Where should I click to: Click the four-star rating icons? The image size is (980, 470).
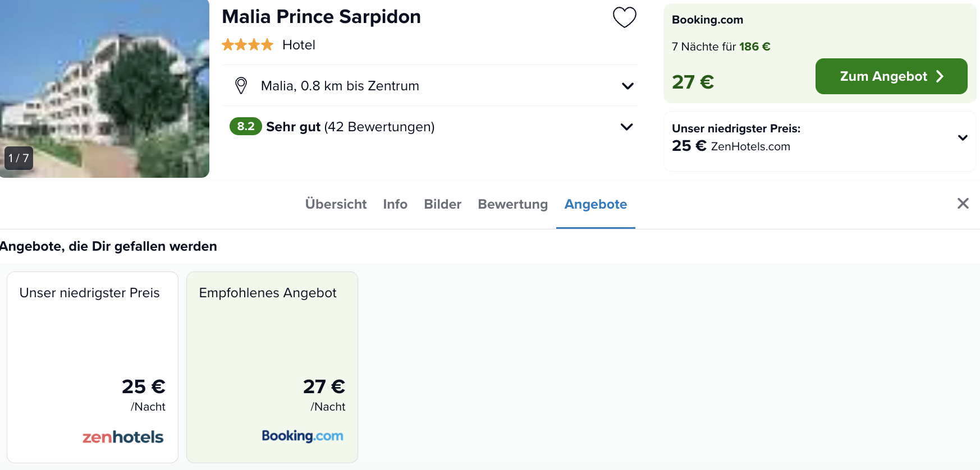click(x=248, y=45)
